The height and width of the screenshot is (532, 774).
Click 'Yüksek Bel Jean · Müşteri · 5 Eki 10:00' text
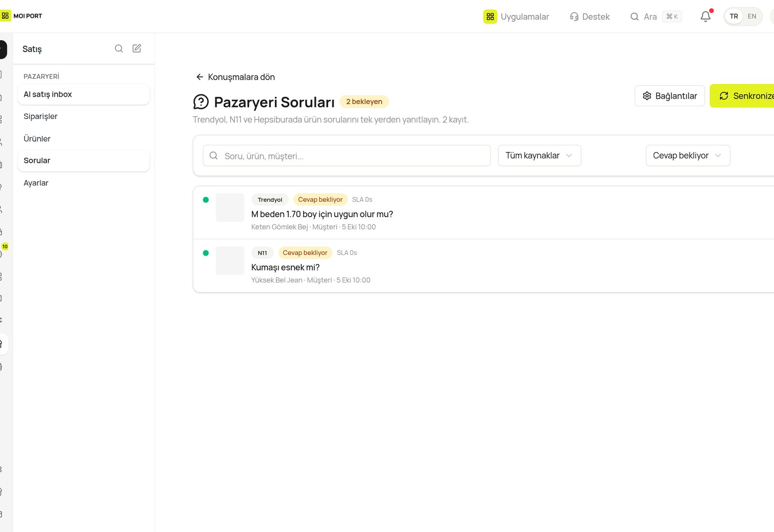coord(311,280)
